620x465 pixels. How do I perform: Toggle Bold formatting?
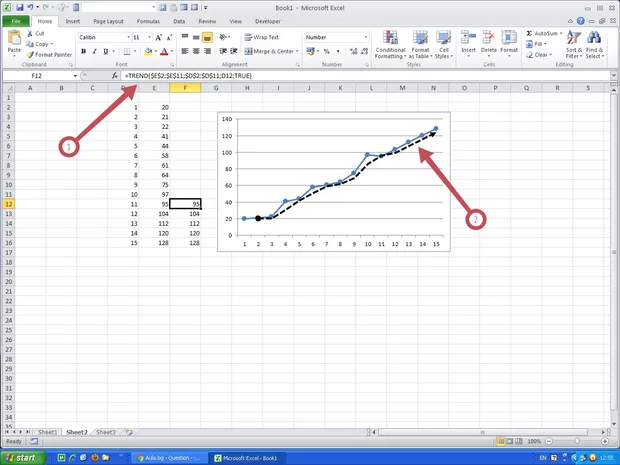[83, 51]
